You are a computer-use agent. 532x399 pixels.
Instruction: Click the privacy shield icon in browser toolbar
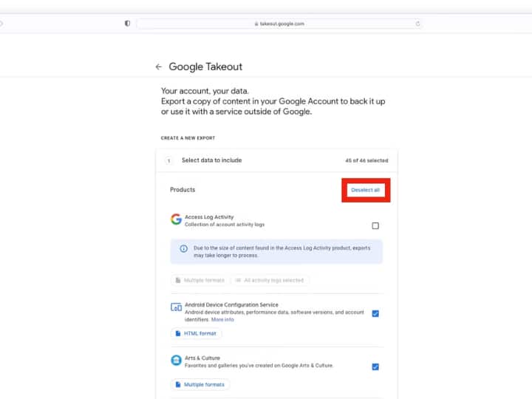(x=127, y=24)
